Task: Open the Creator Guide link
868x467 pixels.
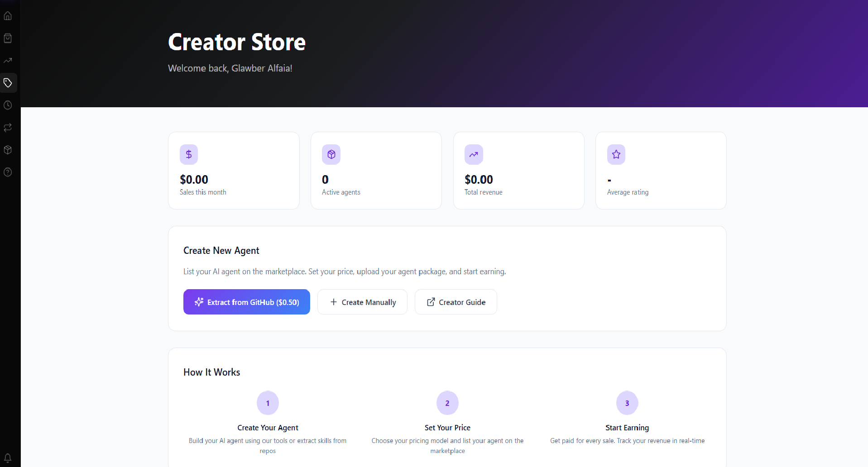Action: pyautogui.click(x=456, y=302)
